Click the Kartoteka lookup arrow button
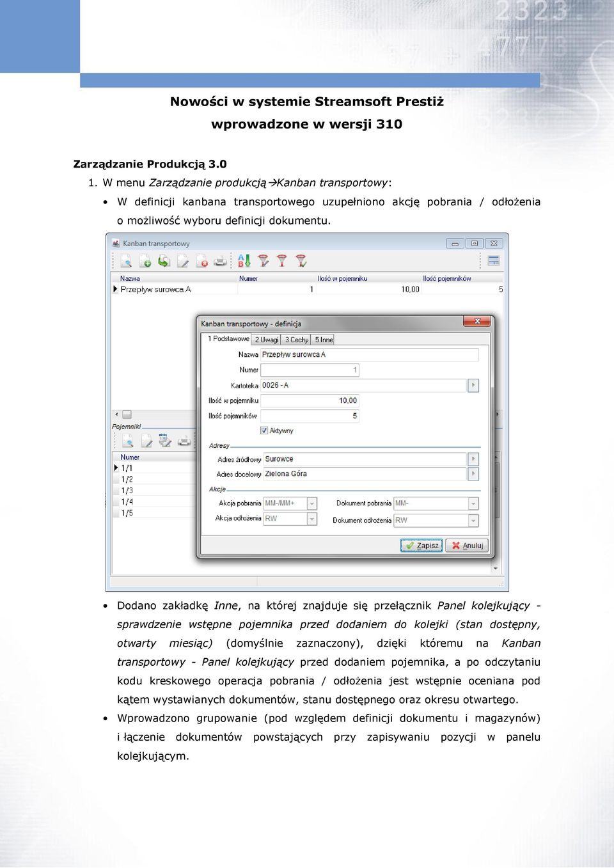Image resolution: width=614 pixels, height=868 pixels. tap(473, 385)
